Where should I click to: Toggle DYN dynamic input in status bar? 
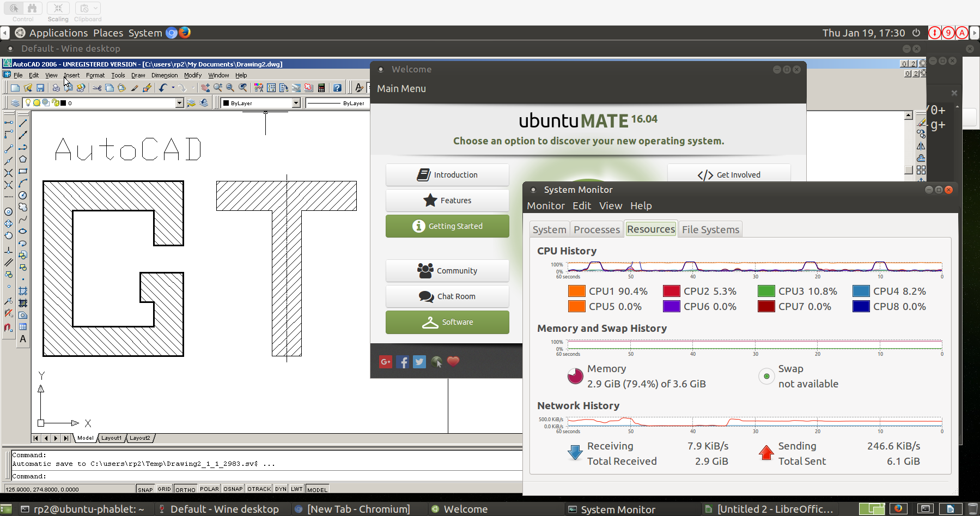[x=281, y=489]
